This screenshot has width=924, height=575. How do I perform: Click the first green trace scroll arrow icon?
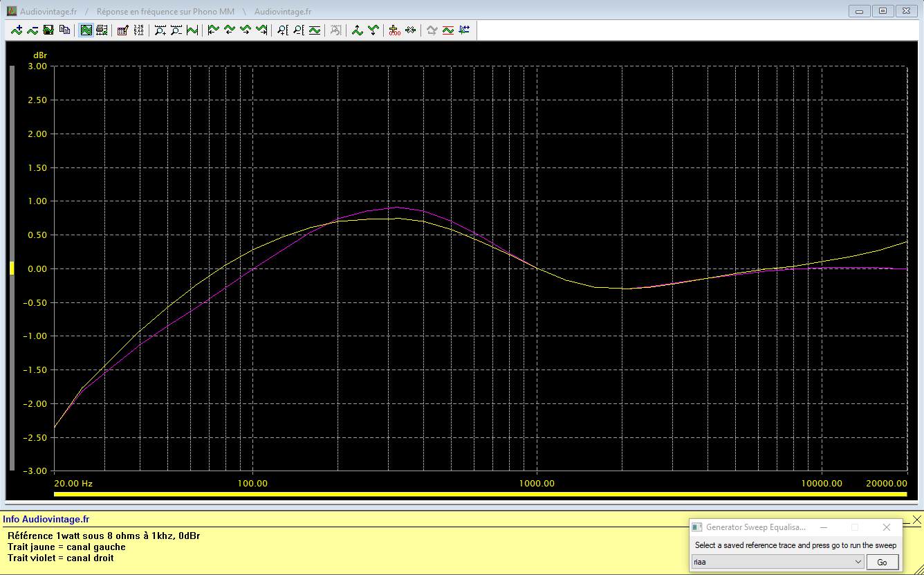click(213, 30)
